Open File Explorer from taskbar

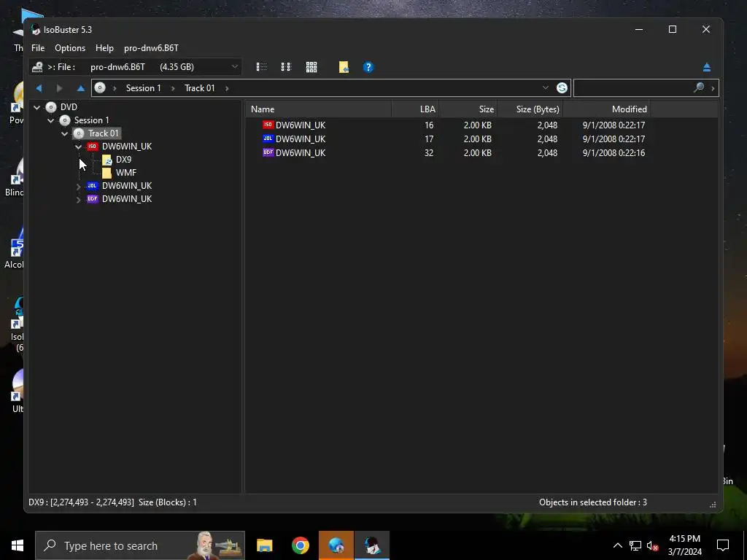[x=264, y=545]
